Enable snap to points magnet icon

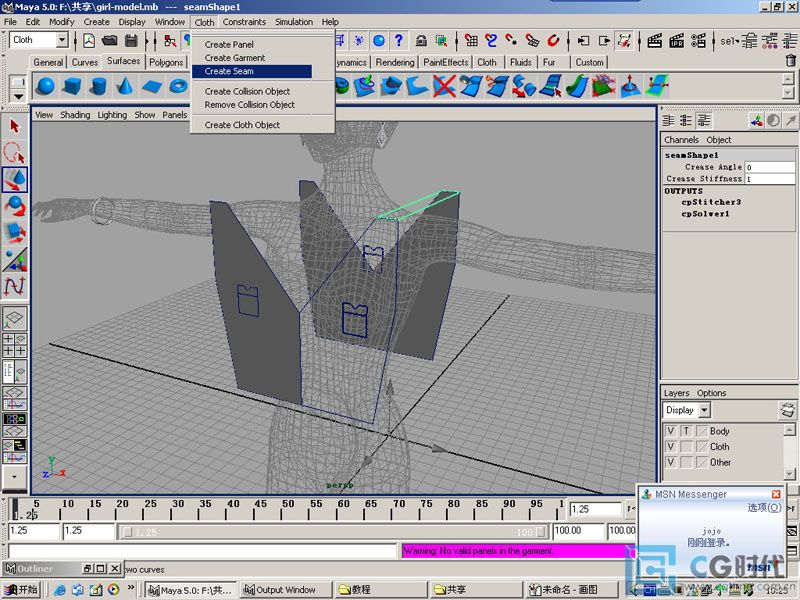(x=511, y=40)
